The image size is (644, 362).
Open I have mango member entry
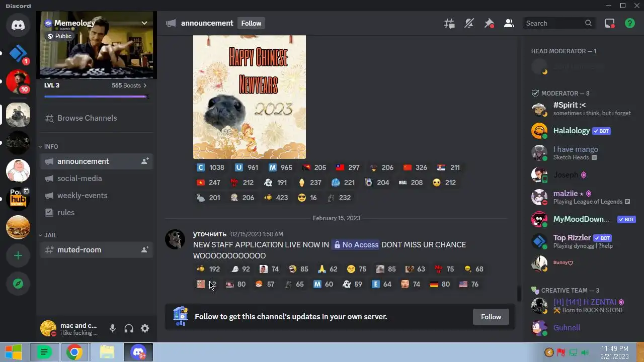click(x=583, y=153)
